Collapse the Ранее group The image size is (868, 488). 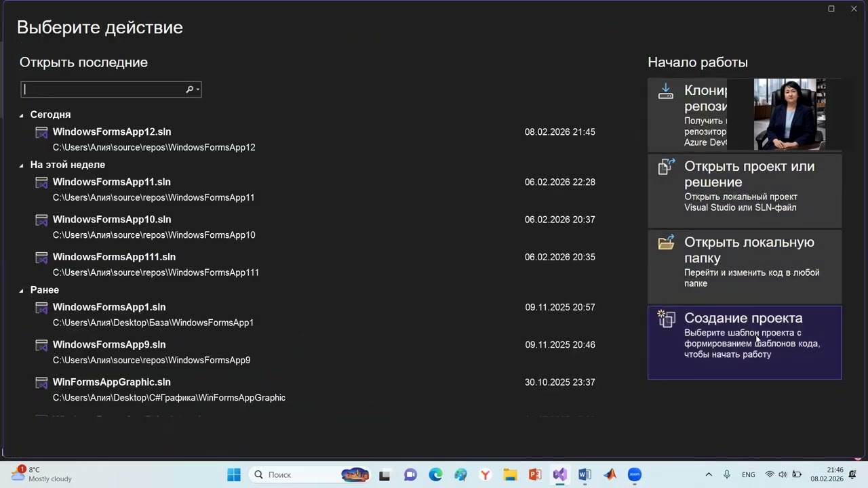point(22,290)
